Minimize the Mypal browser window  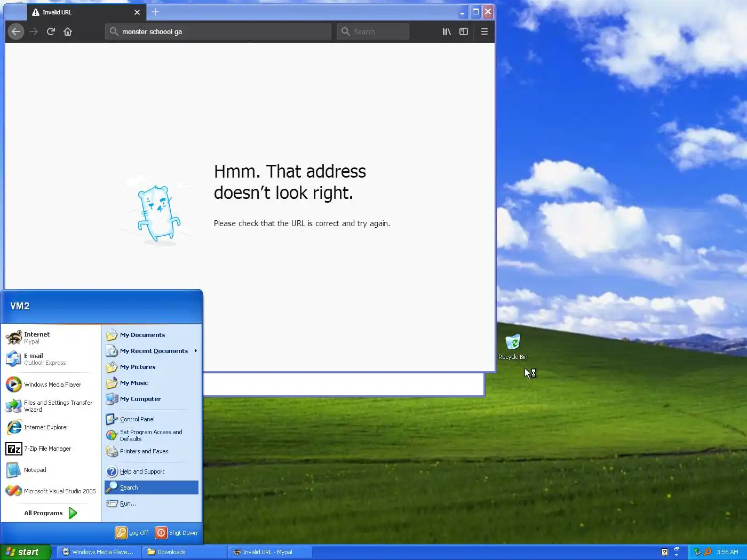tap(463, 12)
